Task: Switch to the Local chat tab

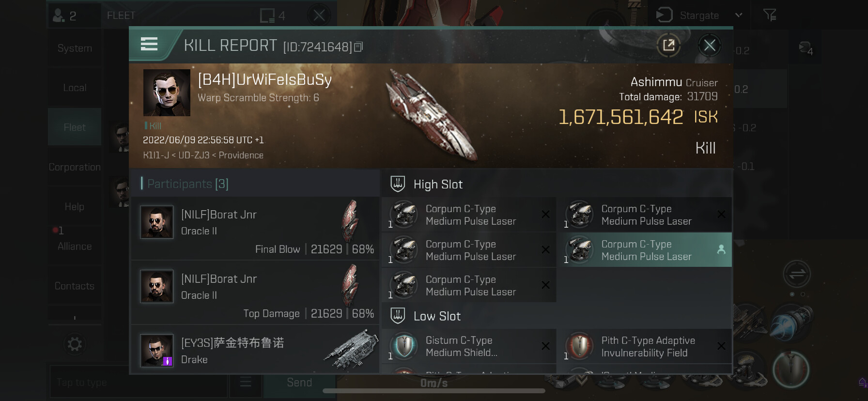Action: coord(75,88)
